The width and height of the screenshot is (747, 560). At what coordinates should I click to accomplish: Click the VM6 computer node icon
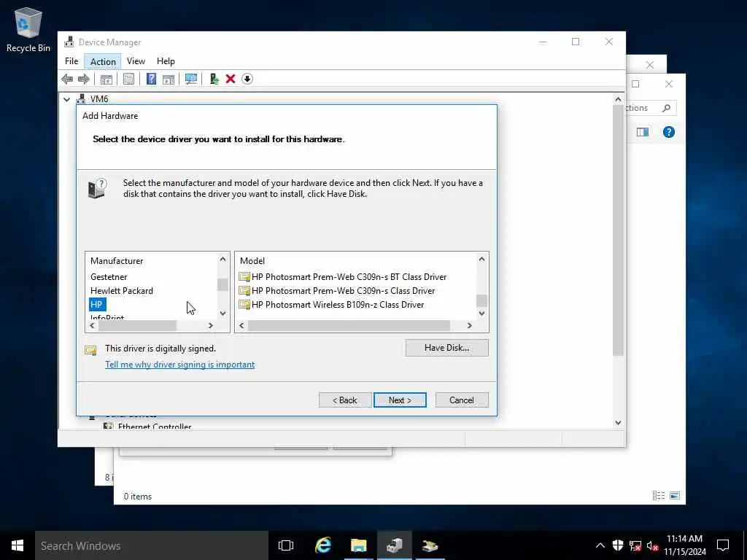pos(81,99)
